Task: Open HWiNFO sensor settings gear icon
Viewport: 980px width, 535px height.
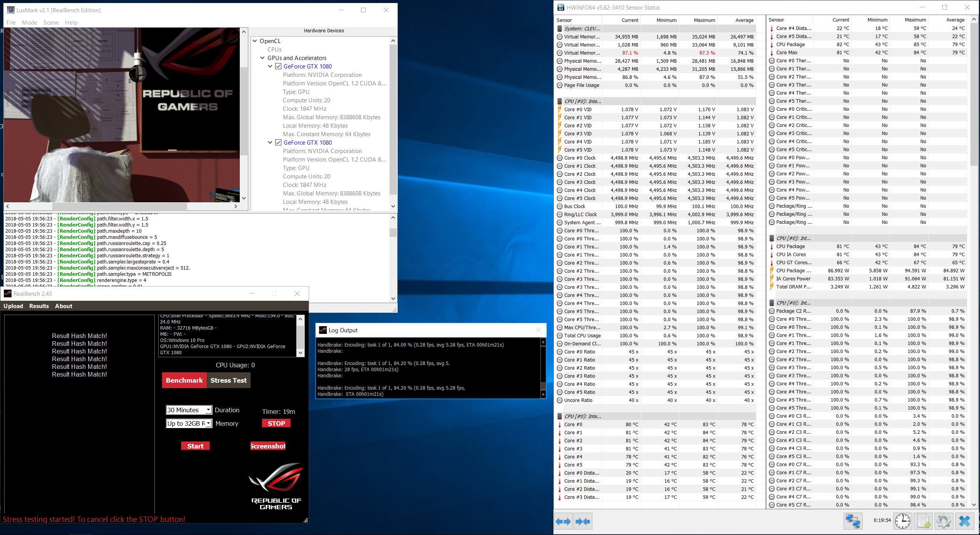Action: coord(944,521)
